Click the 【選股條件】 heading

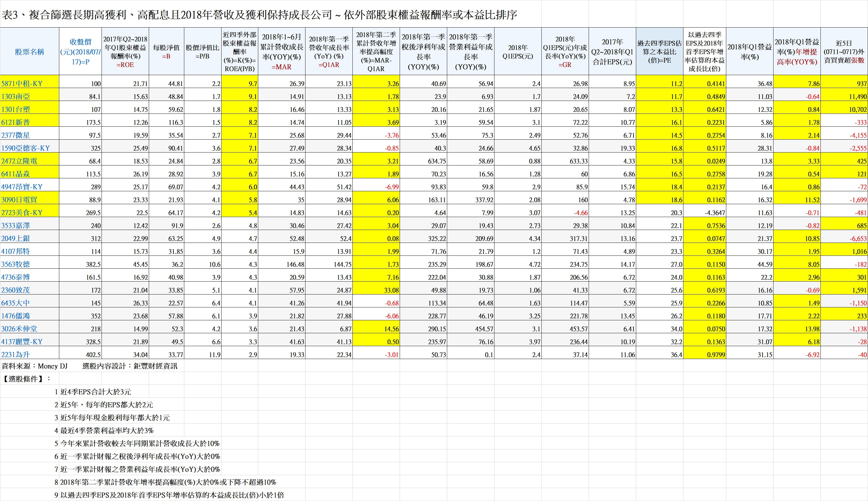pos(26,379)
